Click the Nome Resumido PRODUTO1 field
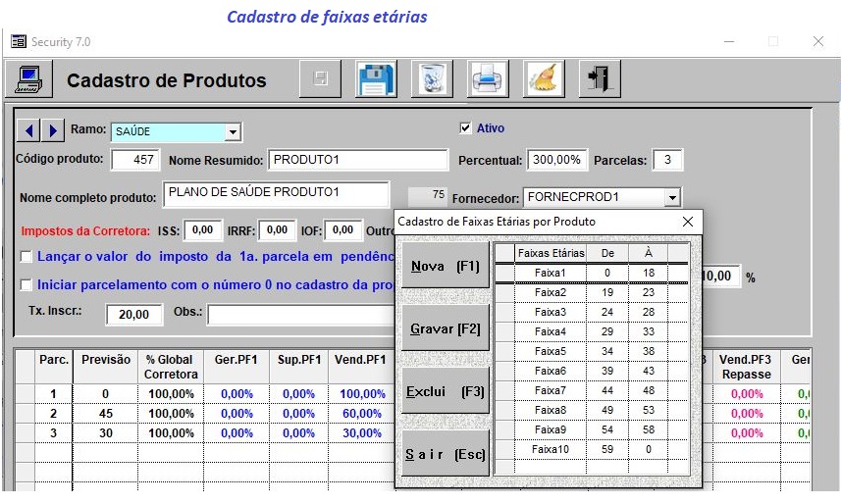This screenshot has height=504, width=841. point(358,160)
